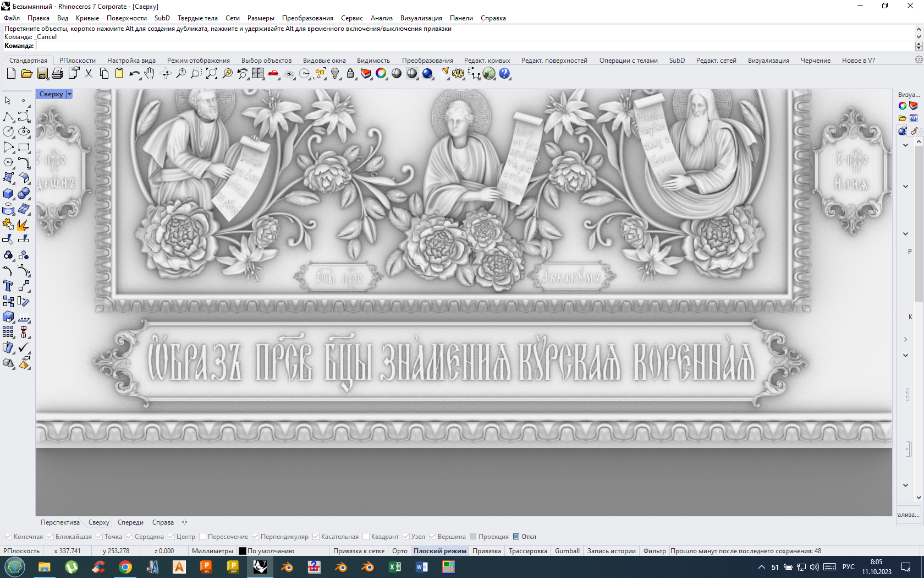924x578 pixels.
Task: Save the model with the floppy icon
Action: pyautogui.click(x=42, y=73)
